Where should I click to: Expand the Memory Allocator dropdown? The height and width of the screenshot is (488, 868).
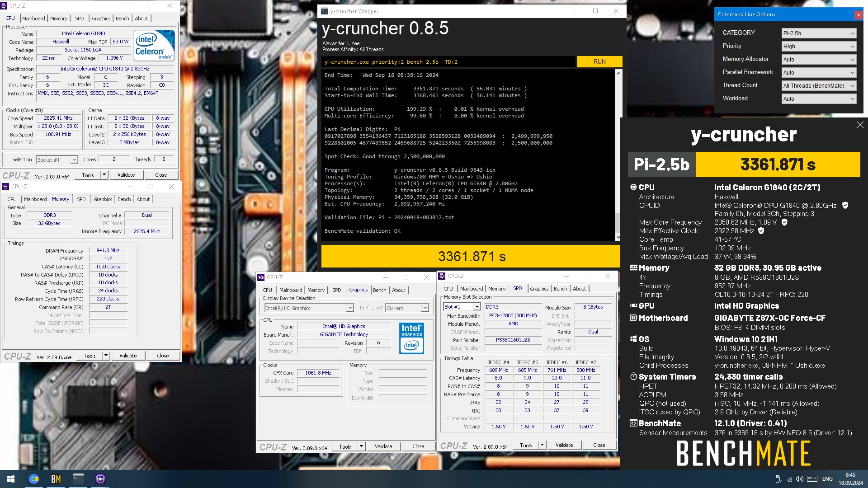pyautogui.click(x=819, y=60)
